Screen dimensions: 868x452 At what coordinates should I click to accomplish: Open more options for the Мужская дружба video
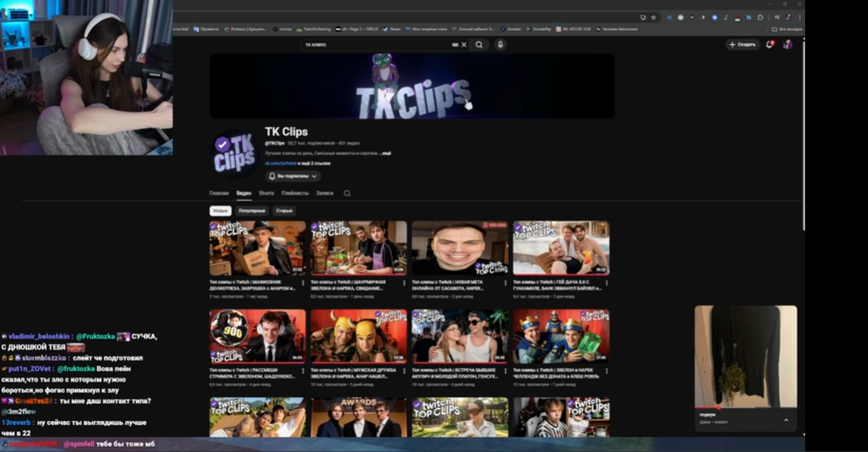point(404,371)
